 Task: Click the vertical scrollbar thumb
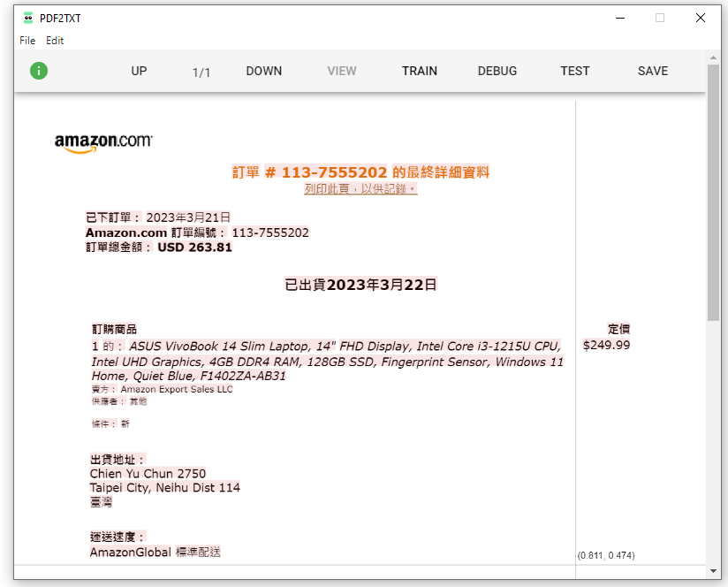(713, 193)
